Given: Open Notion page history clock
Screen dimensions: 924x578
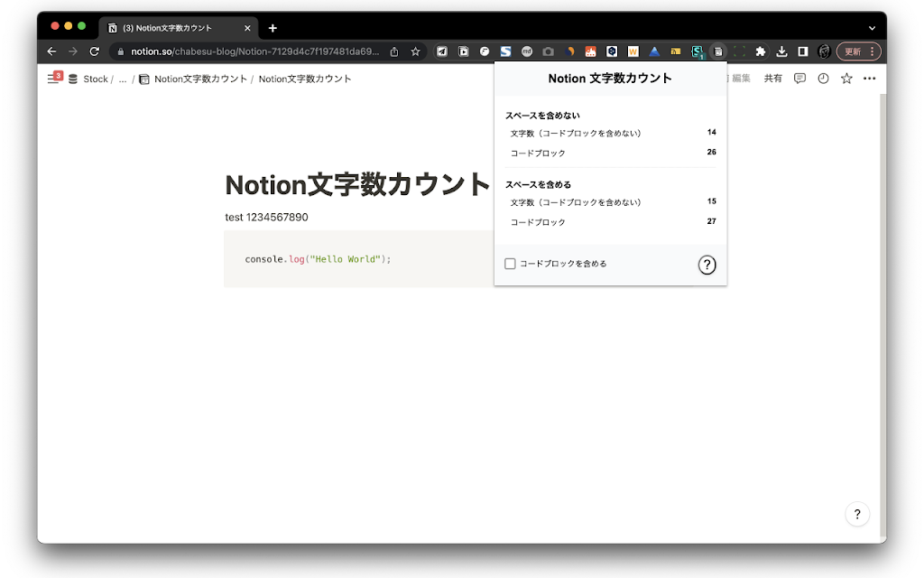Looking at the screenshot, I should tap(823, 78).
